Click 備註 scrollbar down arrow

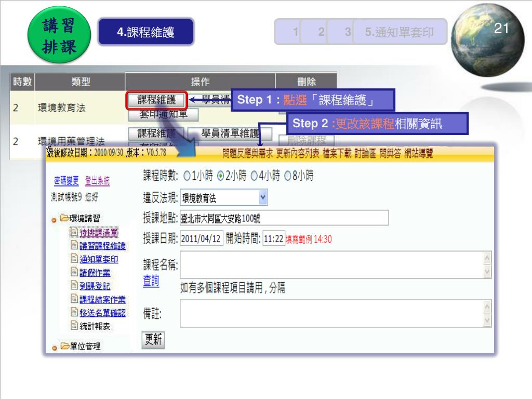(x=487, y=320)
